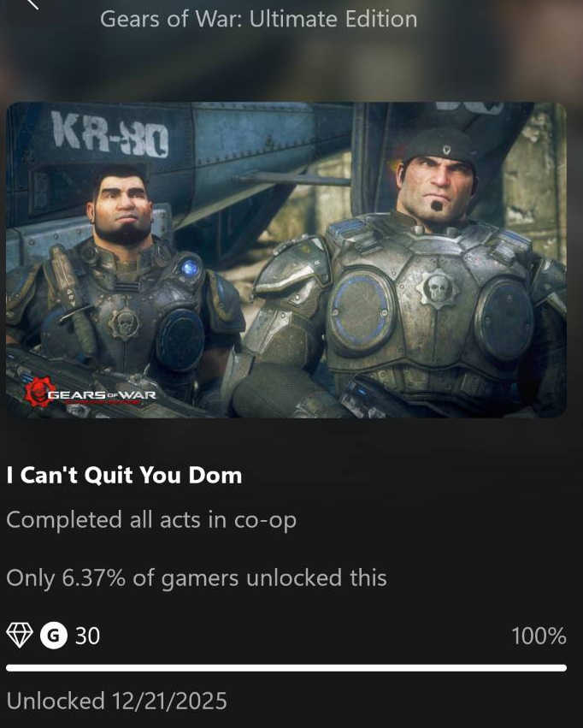Click the red Gears cog logo
Image resolution: width=583 pixels, height=728 pixels.
pyautogui.click(x=39, y=393)
